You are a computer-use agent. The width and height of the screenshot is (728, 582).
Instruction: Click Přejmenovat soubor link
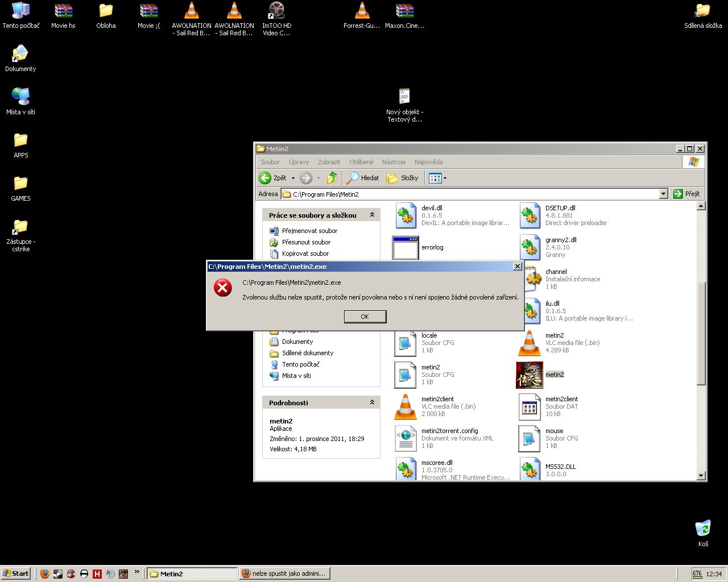click(x=309, y=231)
